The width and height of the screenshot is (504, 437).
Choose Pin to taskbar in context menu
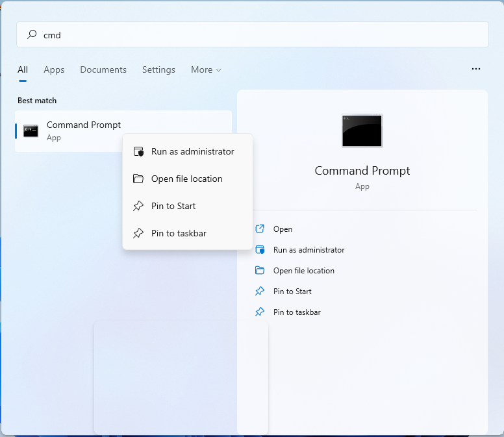click(188, 233)
